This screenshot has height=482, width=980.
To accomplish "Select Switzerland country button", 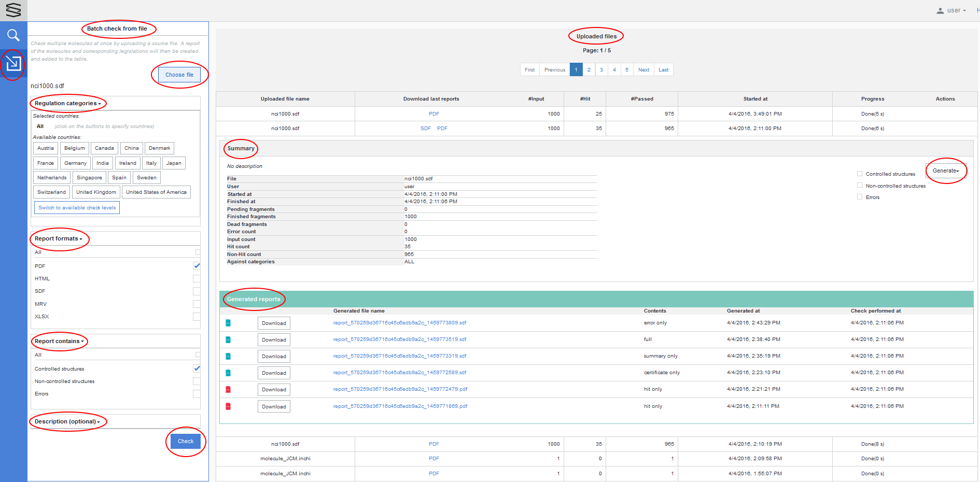I will 51,192.
